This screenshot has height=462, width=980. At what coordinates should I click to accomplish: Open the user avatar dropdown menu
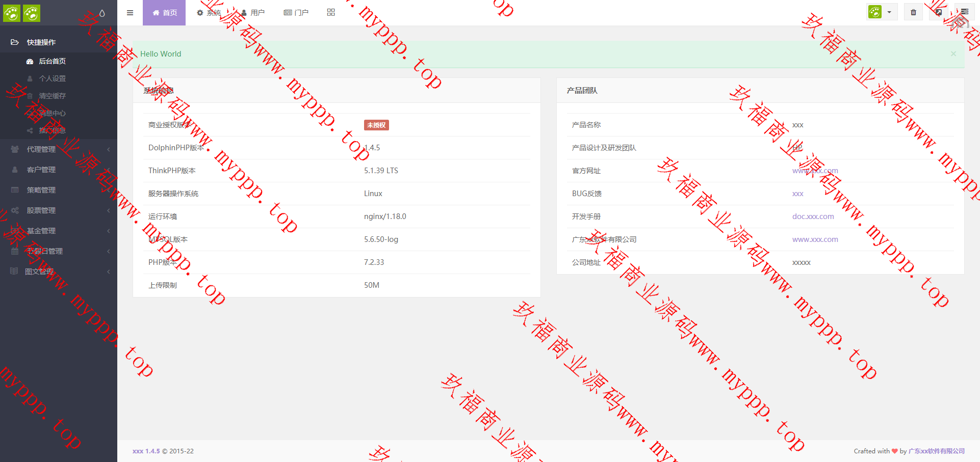click(881, 12)
